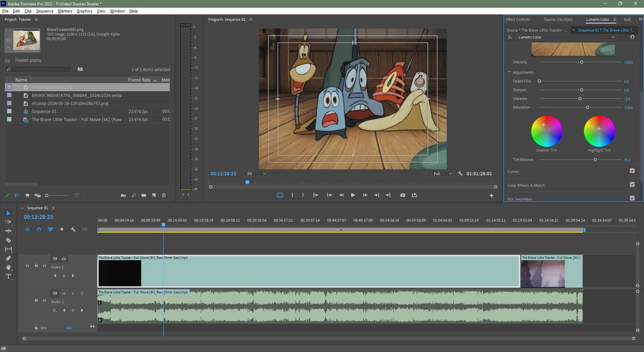Image resolution: width=644 pixels, height=352 pixels.
Task: Toggle Color Wheels & Match checkbox
Action: click(x=632, y=185)
